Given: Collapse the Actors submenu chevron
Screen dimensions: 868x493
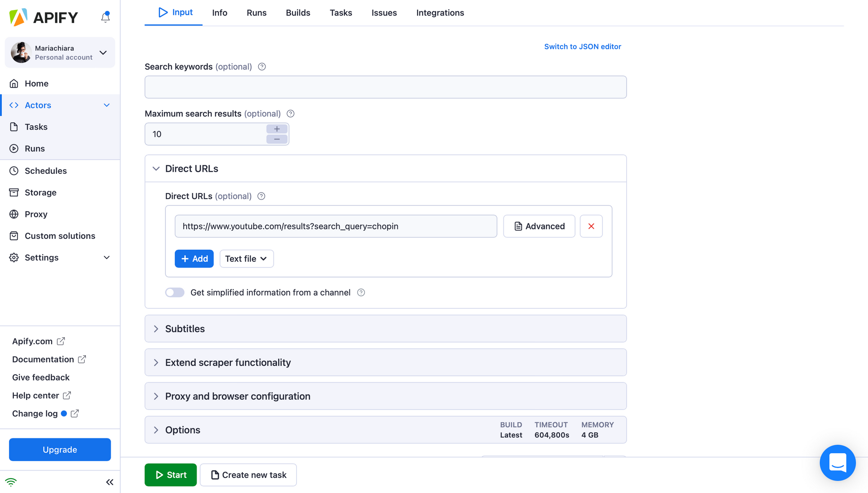Looking at the screenshot, I should point(107,105).
